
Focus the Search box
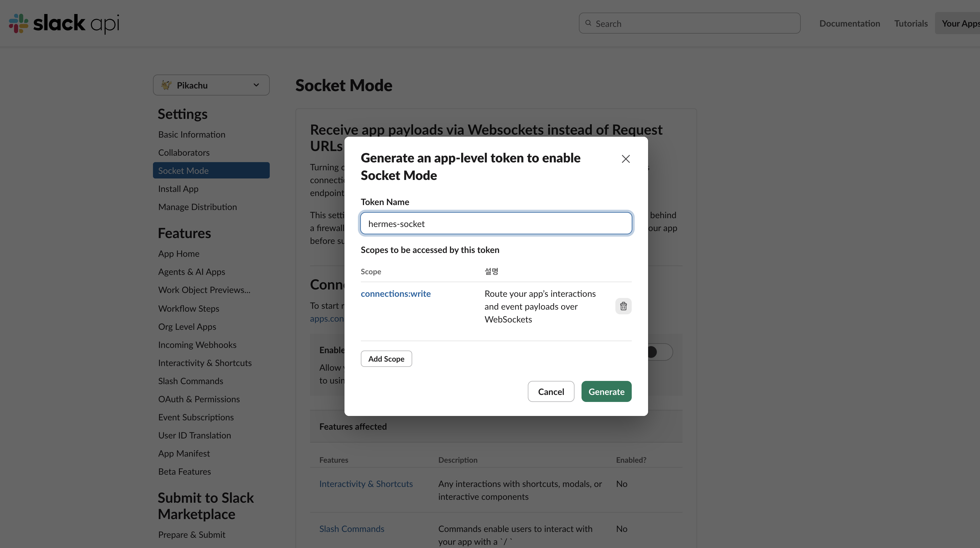pos(689,23)
